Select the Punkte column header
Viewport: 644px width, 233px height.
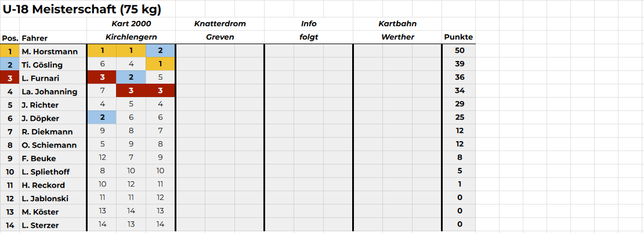coord(458,37)
